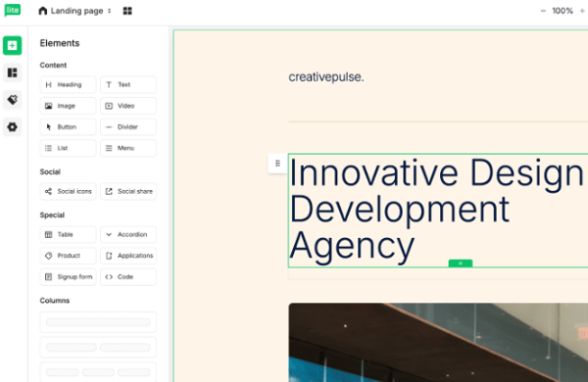Add a Code element
The width and height of the screenshot is (588, 382).
click(128, 277)
